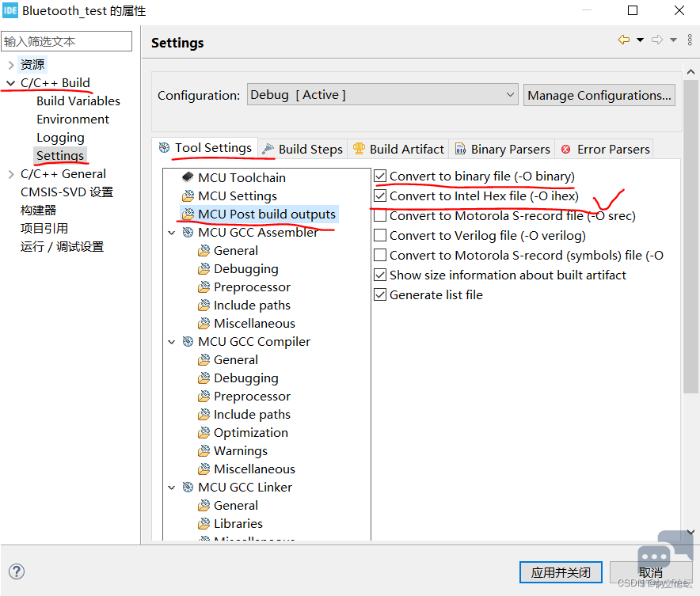The height and width of the screenshot is (596, 700).
Task: Enable Convert to Verilog file checkbox
Action: pos(381,235)
